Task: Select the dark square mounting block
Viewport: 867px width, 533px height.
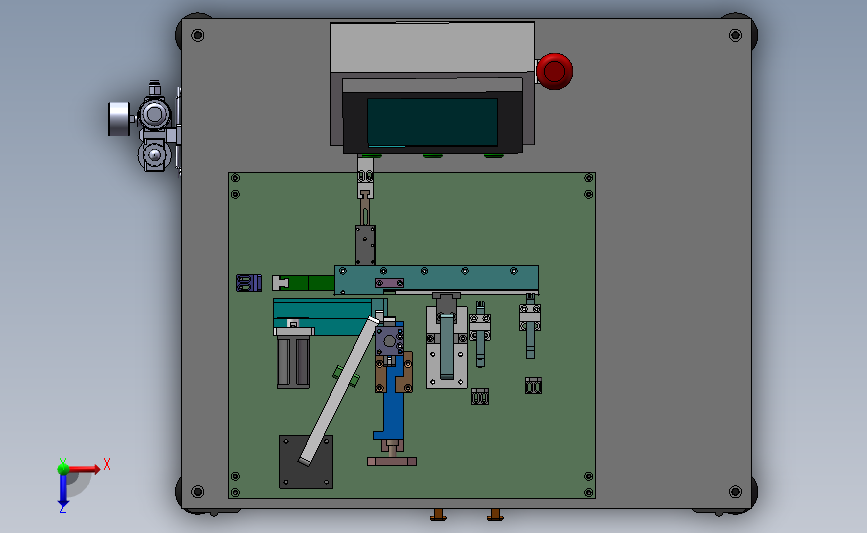Action: click(306, 462)
